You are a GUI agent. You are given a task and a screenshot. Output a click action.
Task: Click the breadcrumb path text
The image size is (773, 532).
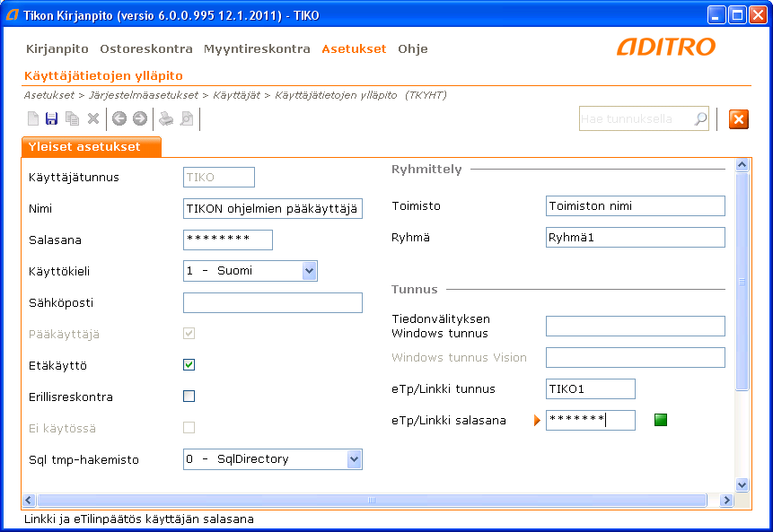click(x=235, y=95)
